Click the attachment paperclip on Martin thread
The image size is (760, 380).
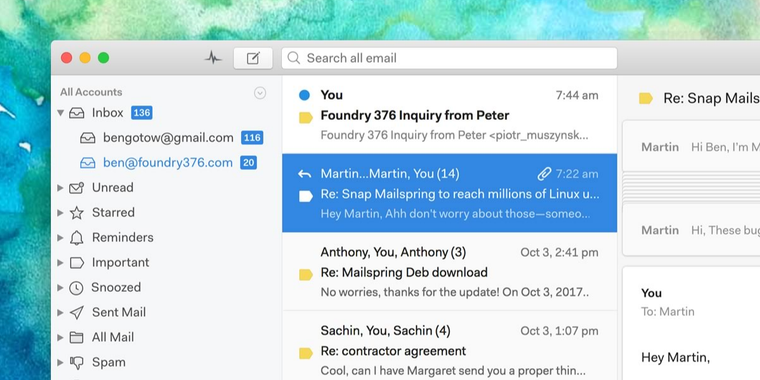click(544, 174)
